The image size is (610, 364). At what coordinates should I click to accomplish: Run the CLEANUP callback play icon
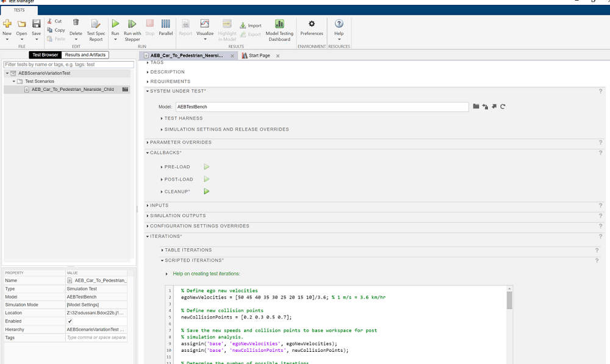206,191
